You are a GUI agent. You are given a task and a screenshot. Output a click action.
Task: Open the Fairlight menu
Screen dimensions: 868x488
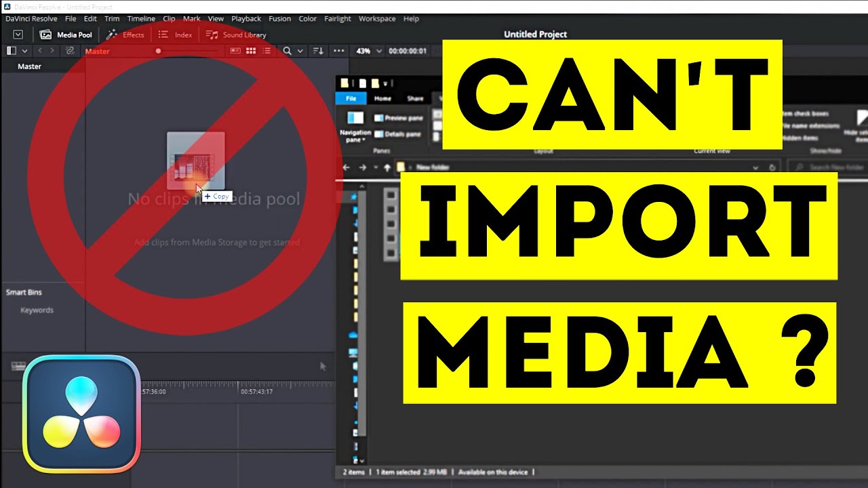[337, 19]
